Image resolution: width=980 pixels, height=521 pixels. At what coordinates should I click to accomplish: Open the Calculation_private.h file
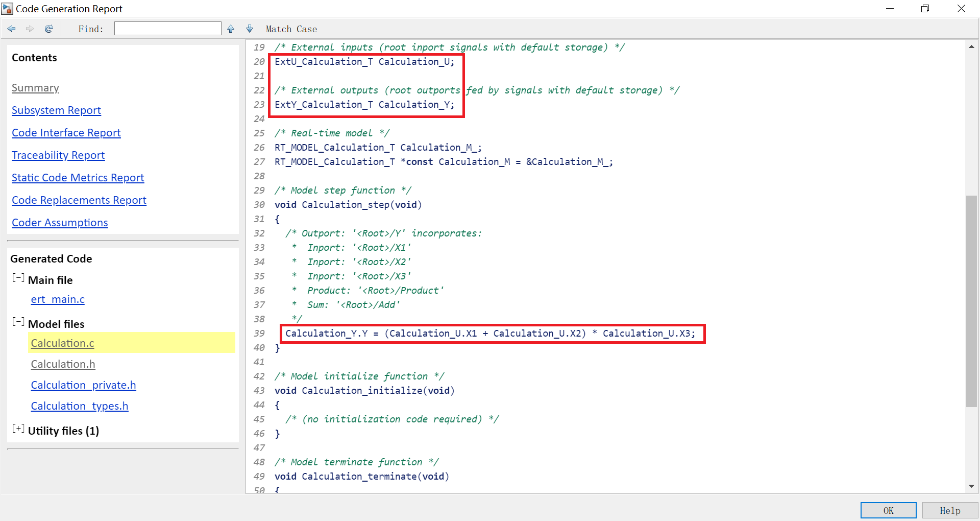click(x=84, y=385)
